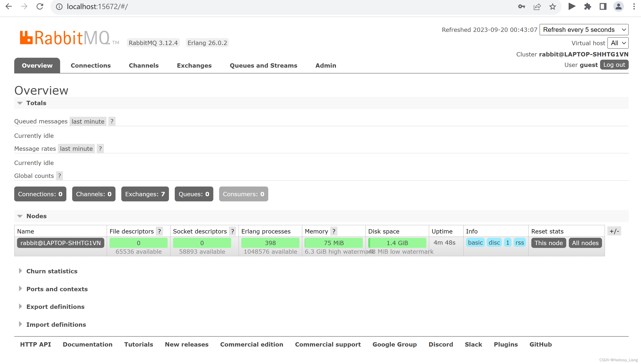Open help for File descriptors
Viewport: 641px width, 364px height.
coord(159,231)
